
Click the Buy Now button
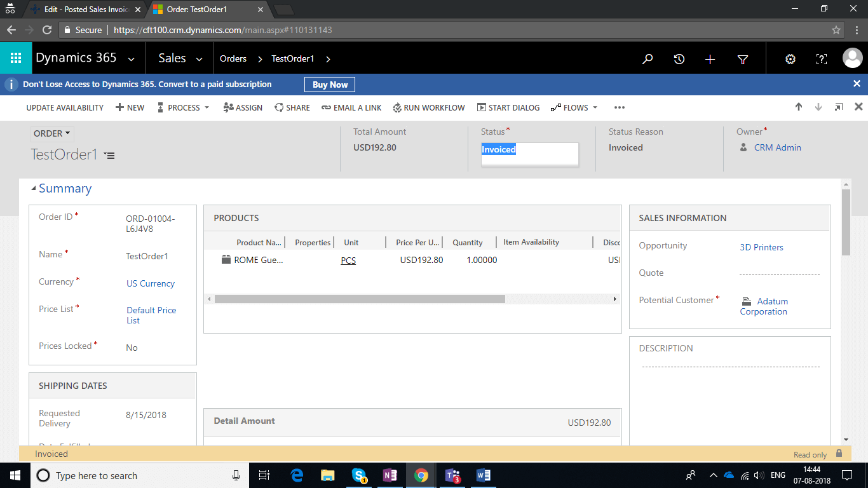[x=330, y=85]
